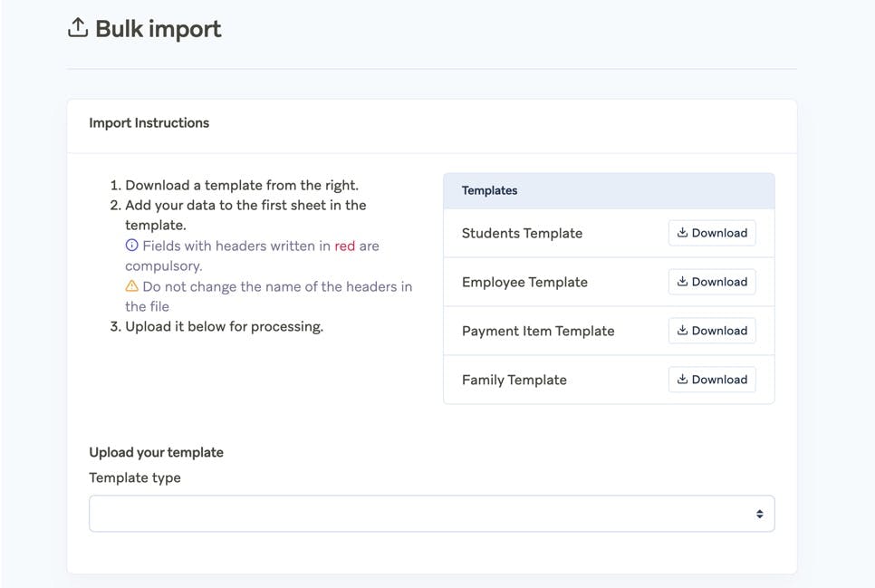Click the 'Upload your template' section title

[x=156, y=452]
